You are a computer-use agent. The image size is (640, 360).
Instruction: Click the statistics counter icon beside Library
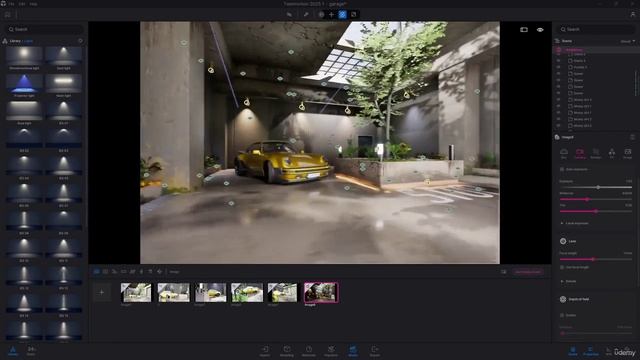click(31, 351)
